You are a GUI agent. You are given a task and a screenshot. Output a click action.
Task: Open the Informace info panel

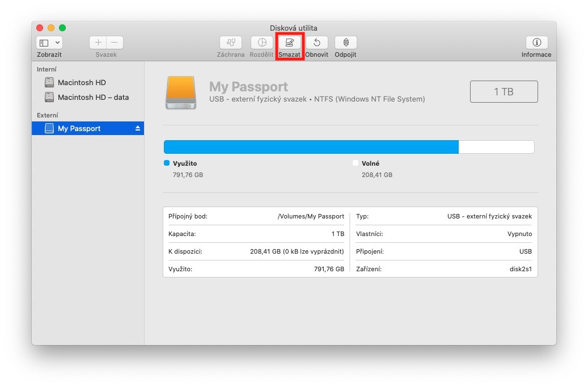536,43
